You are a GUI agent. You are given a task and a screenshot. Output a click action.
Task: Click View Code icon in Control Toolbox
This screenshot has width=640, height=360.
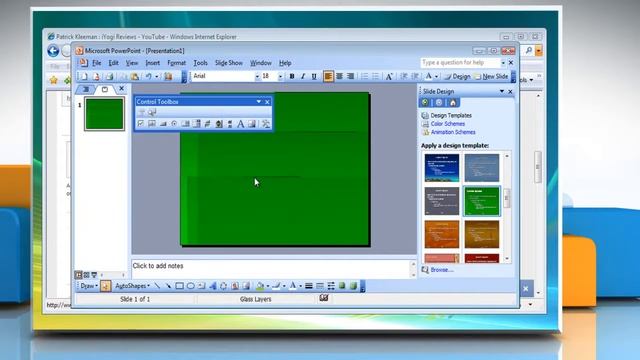pos(152,112)
